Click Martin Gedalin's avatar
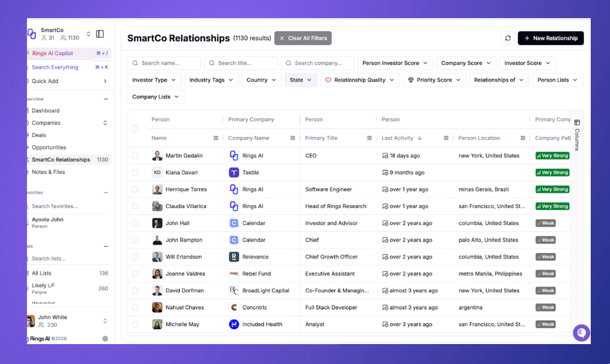This screenshot has height=364, width=610. (157, 155)
